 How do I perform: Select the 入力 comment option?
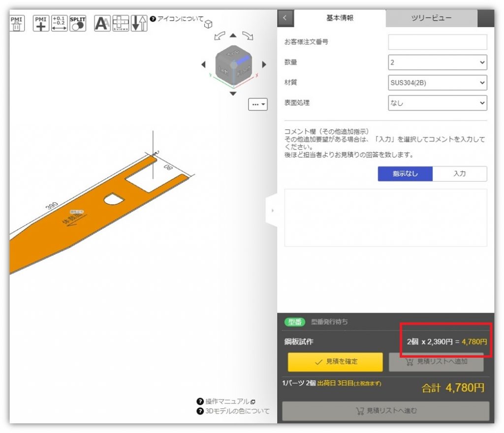tap(459, 174)
